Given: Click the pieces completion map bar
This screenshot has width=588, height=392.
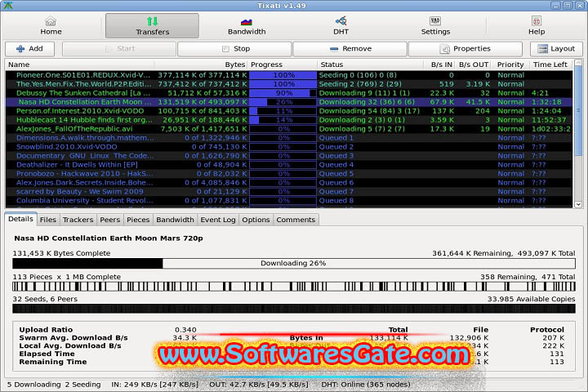Looking at the screenshot, I should click(294, 287).
